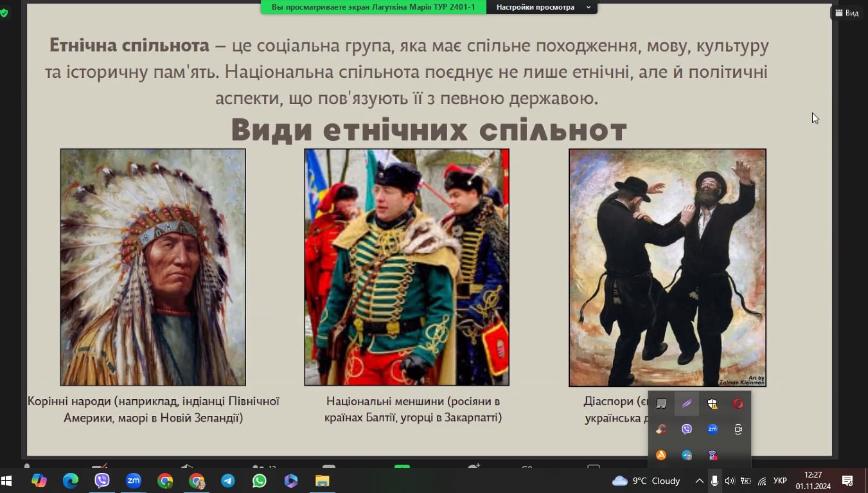This screenshot has height=493, width=868.
Task: Click the green screen-sharing notification bar
Action: click(373, 7)
